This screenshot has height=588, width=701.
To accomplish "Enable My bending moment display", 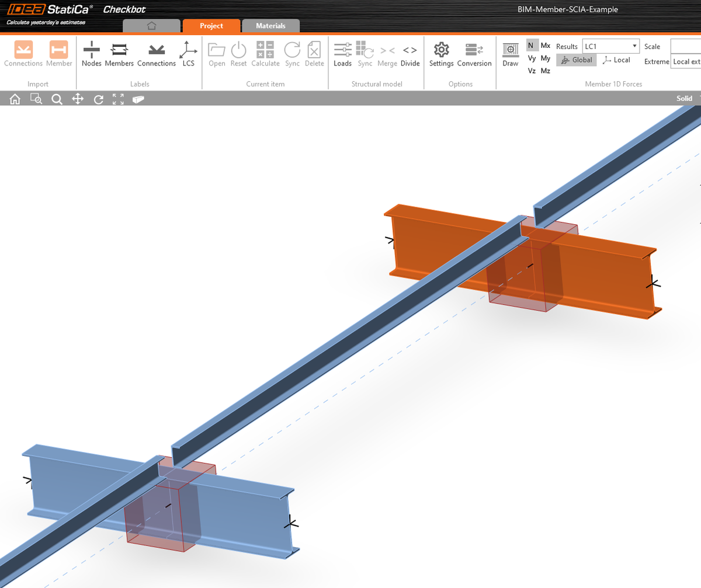I will click(x=546, y=58).
